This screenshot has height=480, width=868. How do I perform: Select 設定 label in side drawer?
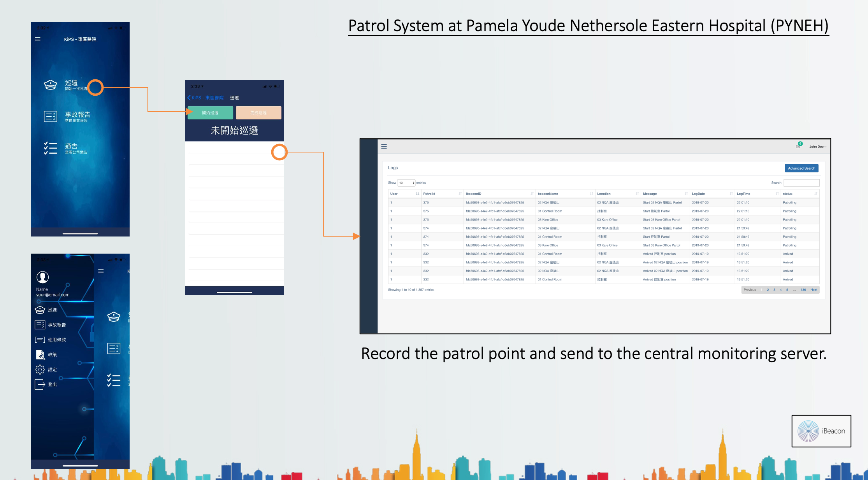point(53,370)
